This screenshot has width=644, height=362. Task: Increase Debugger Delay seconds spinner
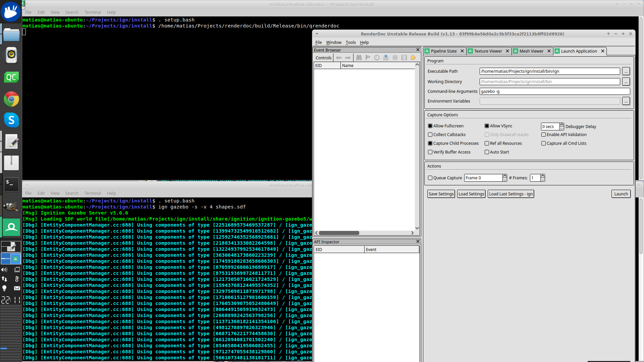click(562, 125)
